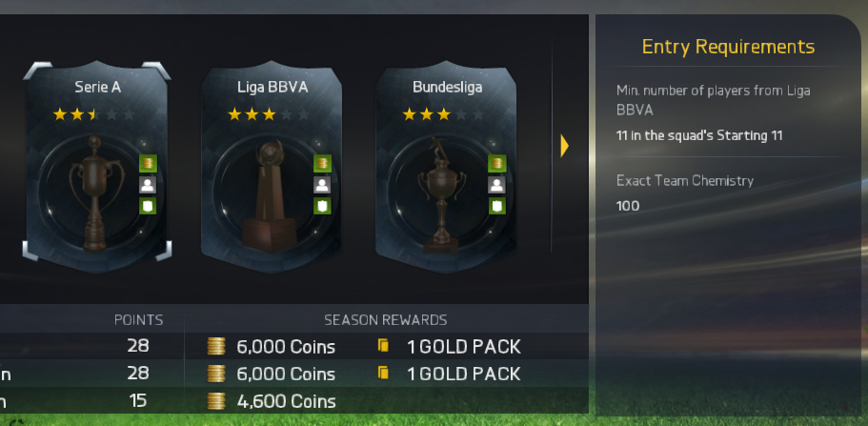This screenshot has width=868, height=426.
Task: Click the Entry Requirements heading
Action: (728, 47)
